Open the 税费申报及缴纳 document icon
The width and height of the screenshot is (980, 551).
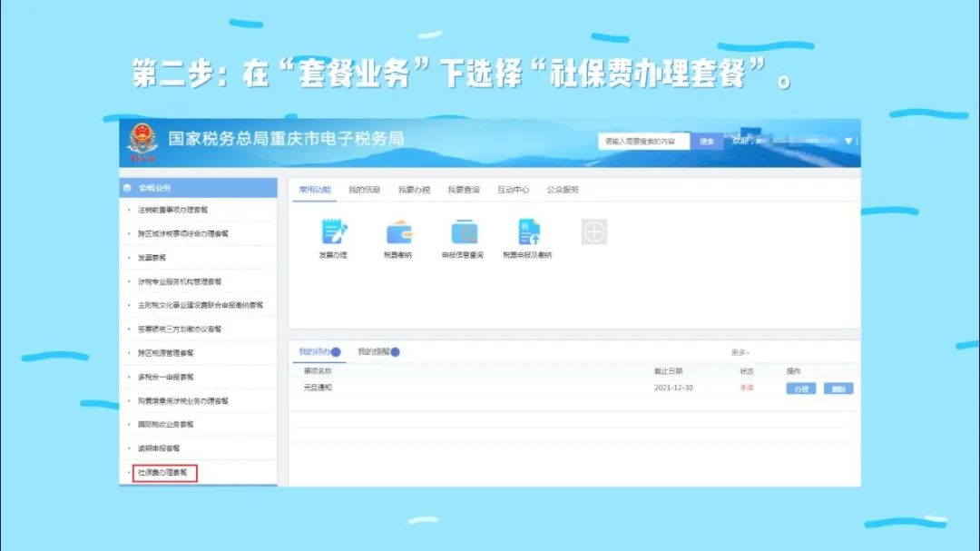pyautogui.click(x=529, y=232)
